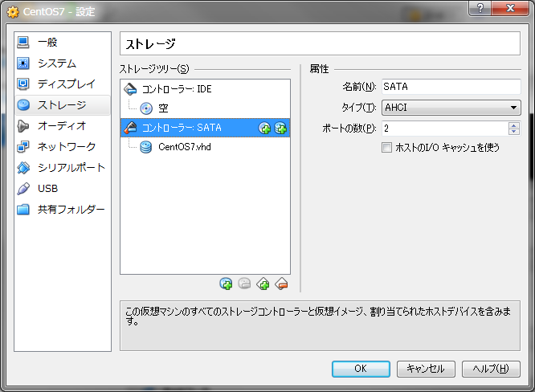This screenshot has height=392, width=535.
Task: Open the ネットワーク settings category
Action: 63,147
